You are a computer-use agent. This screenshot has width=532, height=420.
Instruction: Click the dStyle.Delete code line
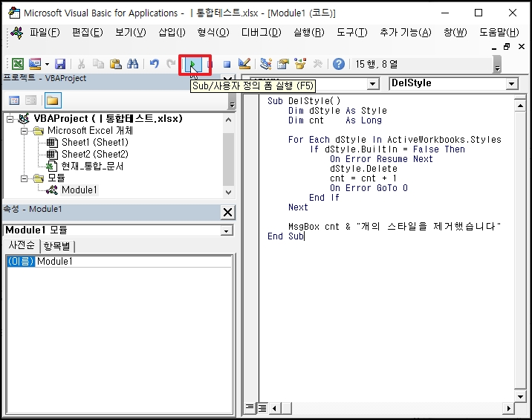click(x=363, y=169)
